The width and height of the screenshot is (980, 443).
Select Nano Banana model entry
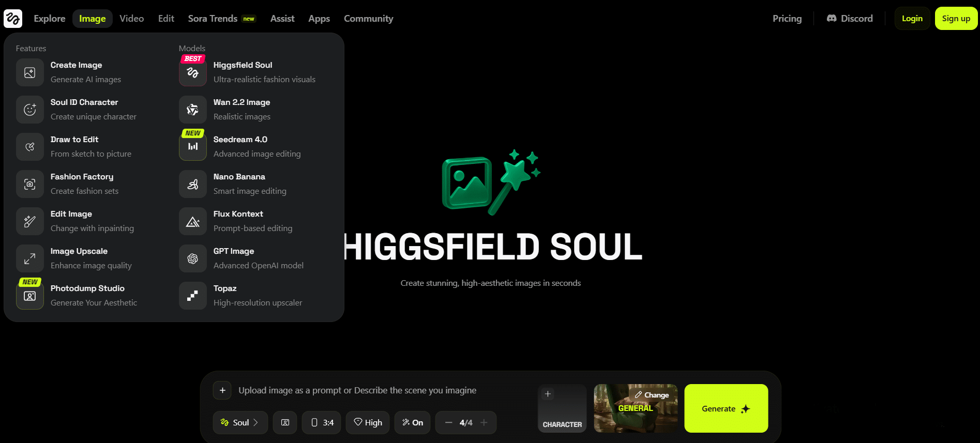click(x=255, y=184)
